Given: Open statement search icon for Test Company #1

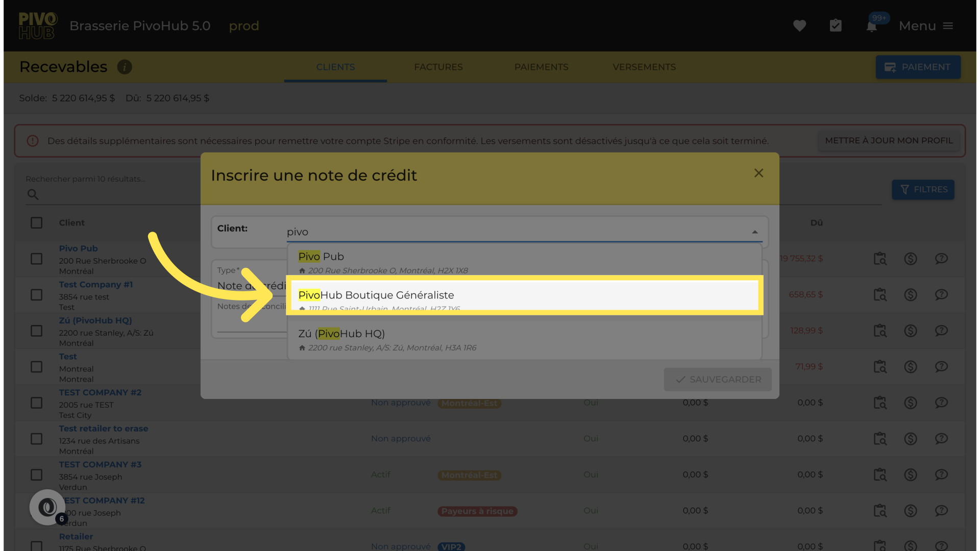Looking at the screenshot, I should click(880, 295).
